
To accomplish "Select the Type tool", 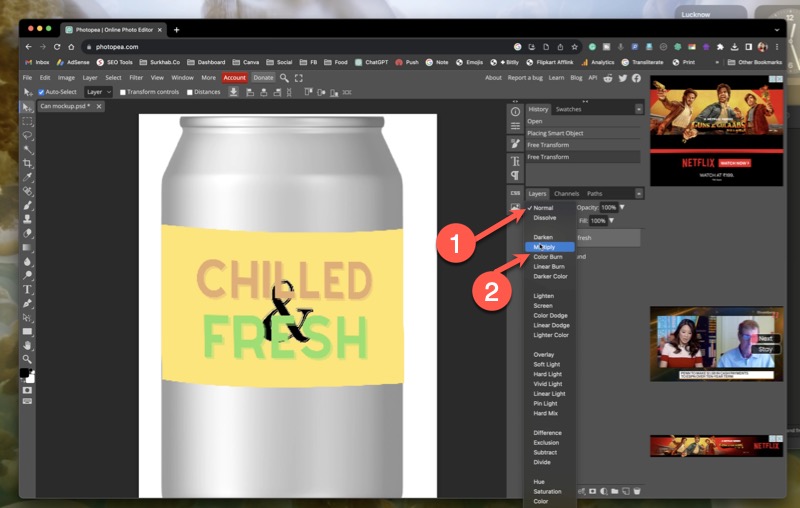I will [x=28, y=289].
